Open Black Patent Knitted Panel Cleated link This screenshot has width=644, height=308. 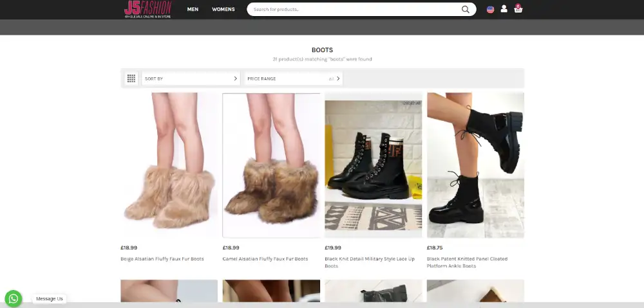467,262
